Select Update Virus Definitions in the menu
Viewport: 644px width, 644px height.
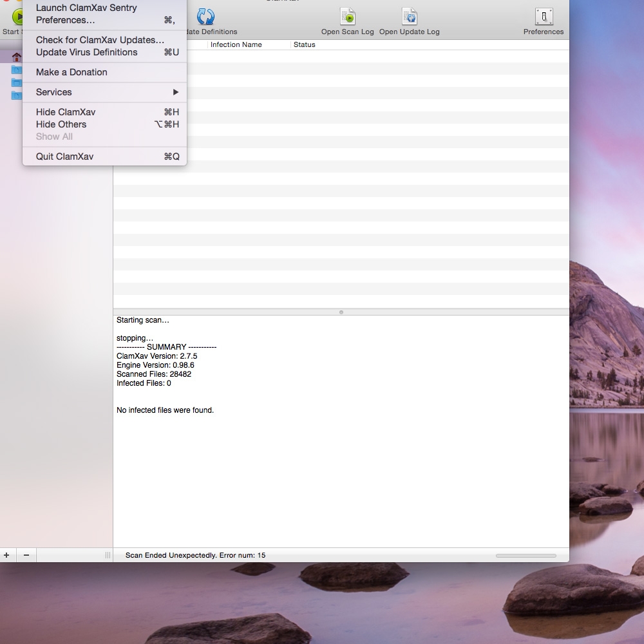[104, 52]
